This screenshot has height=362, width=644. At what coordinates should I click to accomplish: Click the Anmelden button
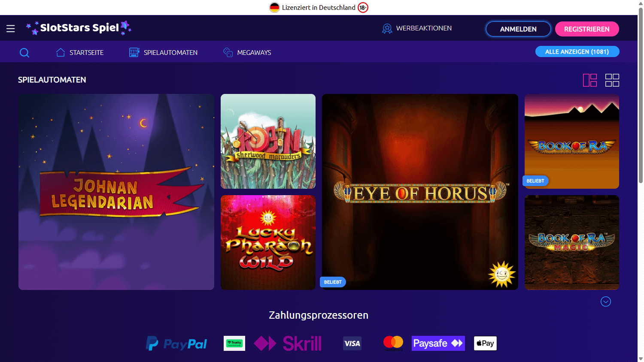pyautogui.click(x=518, y=29)
